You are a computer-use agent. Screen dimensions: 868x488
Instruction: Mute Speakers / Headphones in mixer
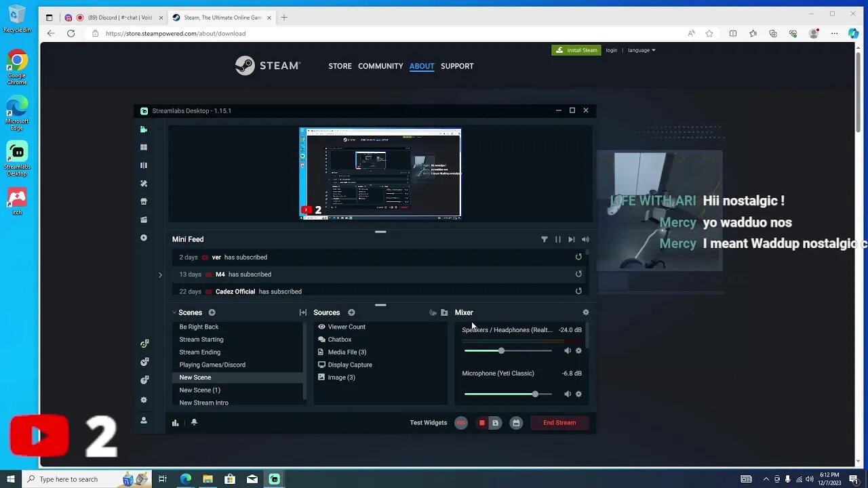coord(568,350)
